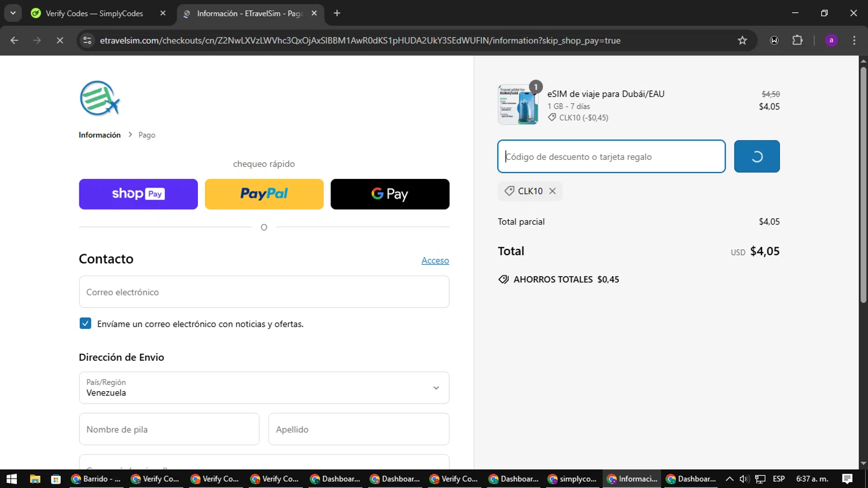868x488 pixels.
Task: Open the extensions puzzle icon
Action: pyautogui.click(x=797, y=41)
